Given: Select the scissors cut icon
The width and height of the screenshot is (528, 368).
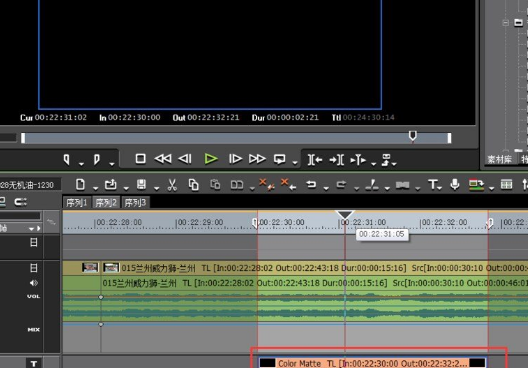Looking at the screenshot, I should (172, 185).
